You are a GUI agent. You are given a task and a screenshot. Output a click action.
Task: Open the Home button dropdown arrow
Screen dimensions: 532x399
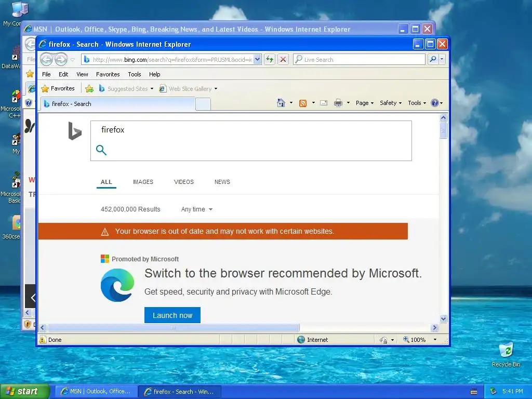(291, 103)
